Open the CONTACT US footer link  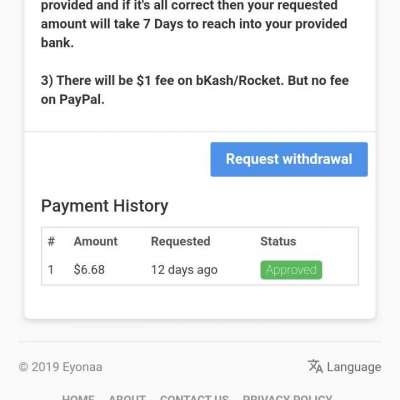pyautogui.click(x=194, y=397)
